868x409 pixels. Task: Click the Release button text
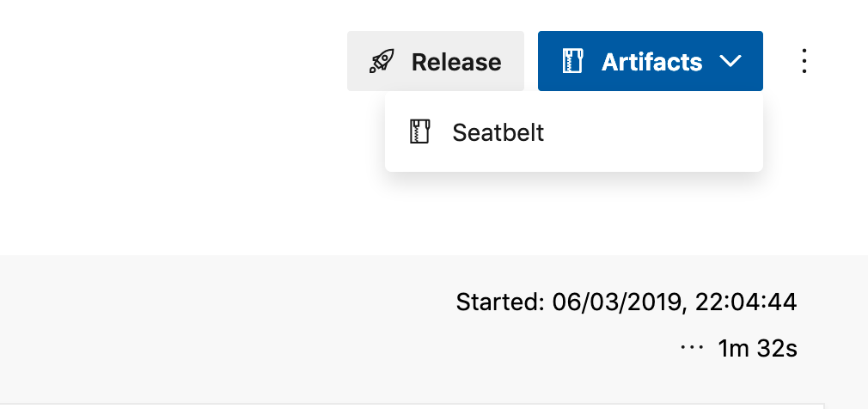456,61
